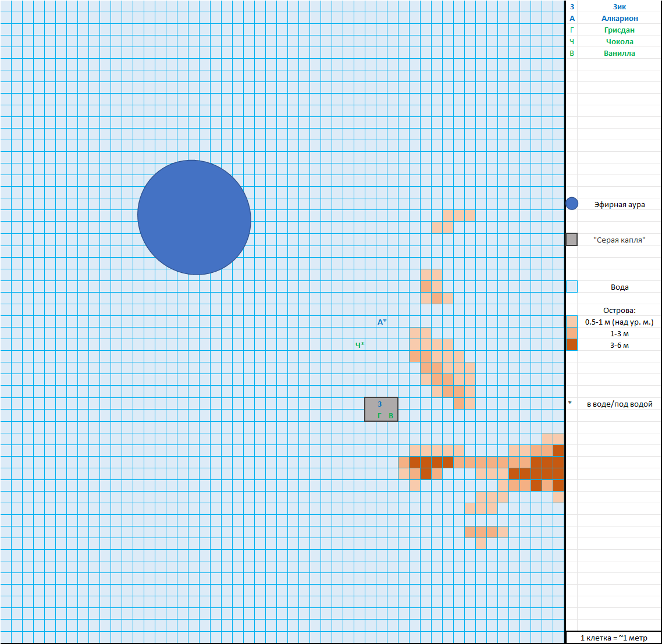Click the legend letter Г
Image resolution: width=662 pixels, height=644 pixels.
click(x=572, y=30)
